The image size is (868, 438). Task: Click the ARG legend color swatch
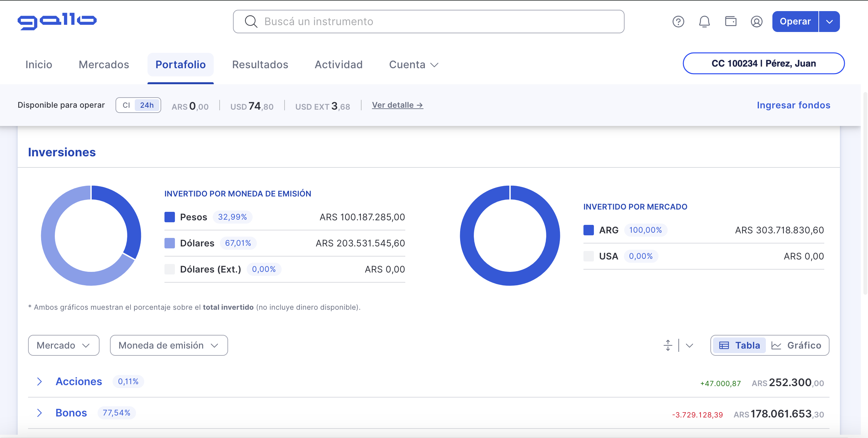click(x=589, y=230)
